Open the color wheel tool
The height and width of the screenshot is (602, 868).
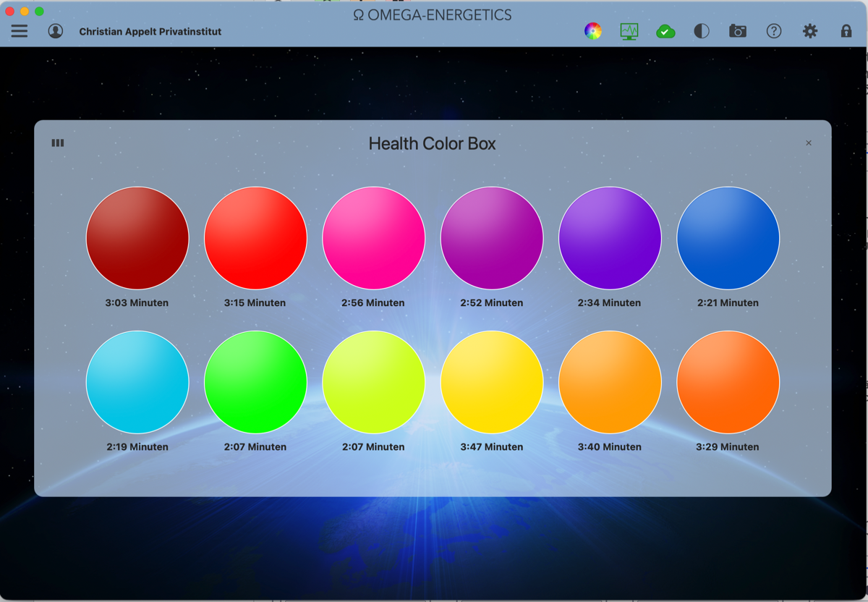(593, 31)
